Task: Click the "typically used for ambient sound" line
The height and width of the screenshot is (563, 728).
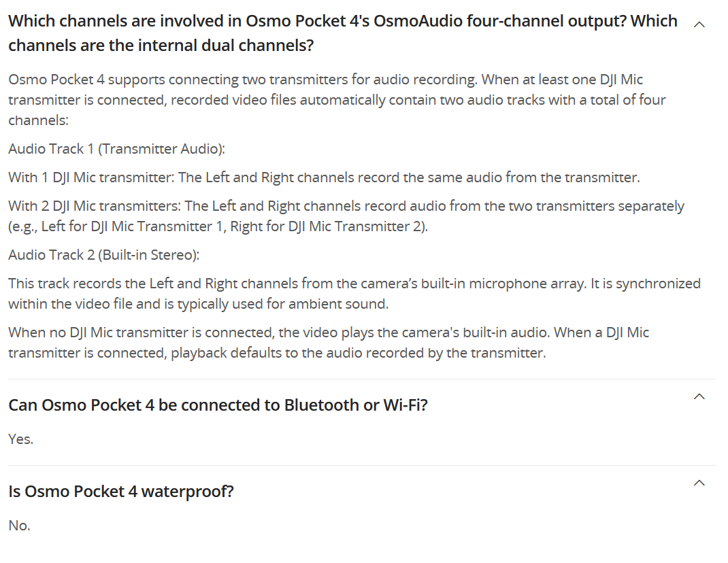Action: click(x=198, y=304)
